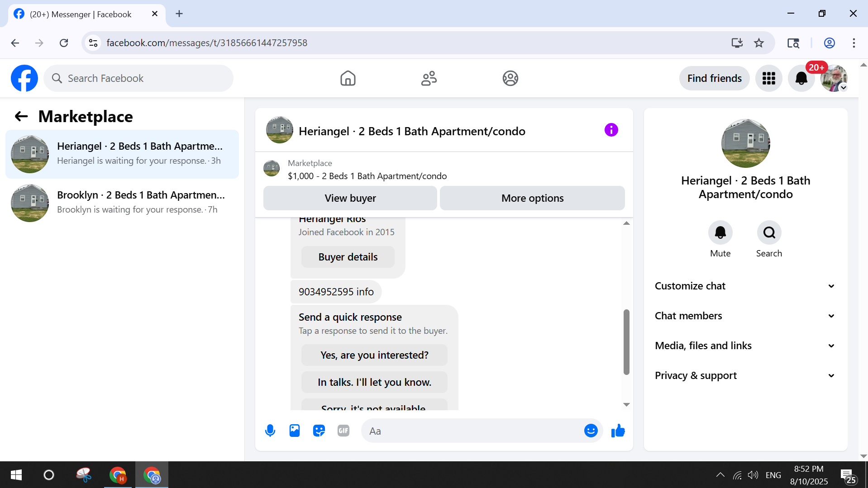Send a thumbs up like
Image resolution: width=868 pixels, height=488 pixels.
coord(618,431)
